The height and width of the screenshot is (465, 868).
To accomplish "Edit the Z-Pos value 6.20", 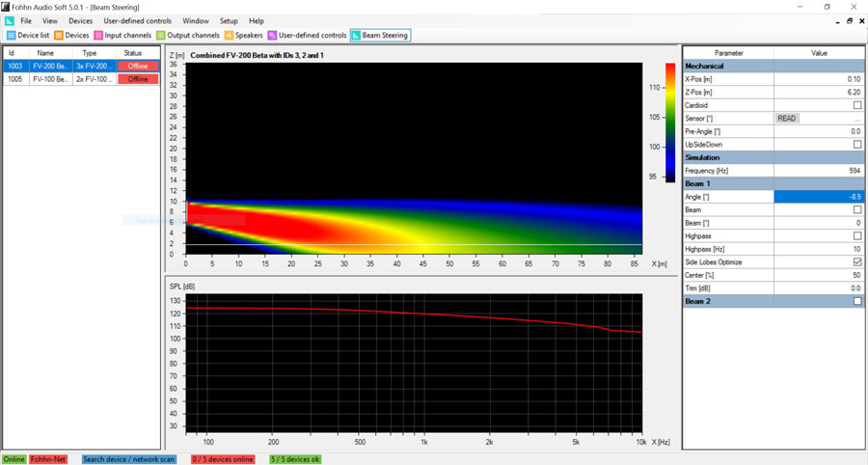I will point(819,93).
